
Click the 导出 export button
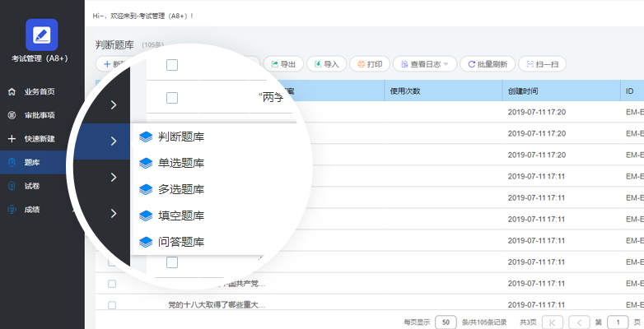tap(283, 63)
